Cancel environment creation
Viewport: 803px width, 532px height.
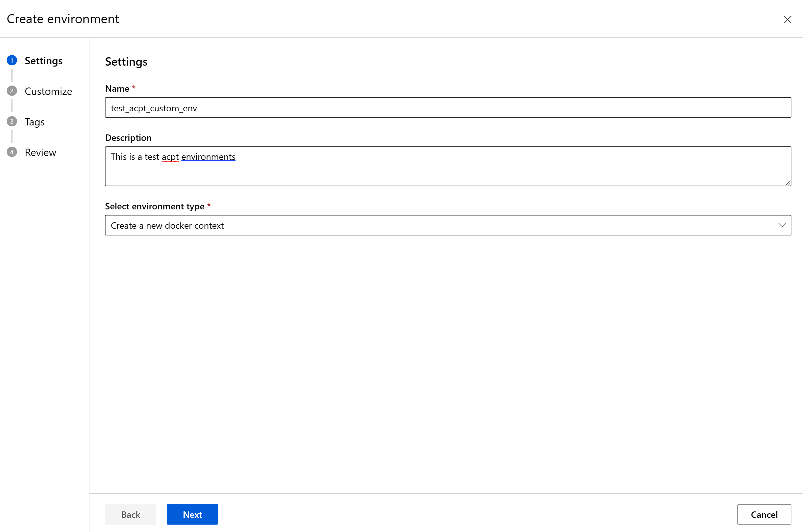tap(764, 514)
